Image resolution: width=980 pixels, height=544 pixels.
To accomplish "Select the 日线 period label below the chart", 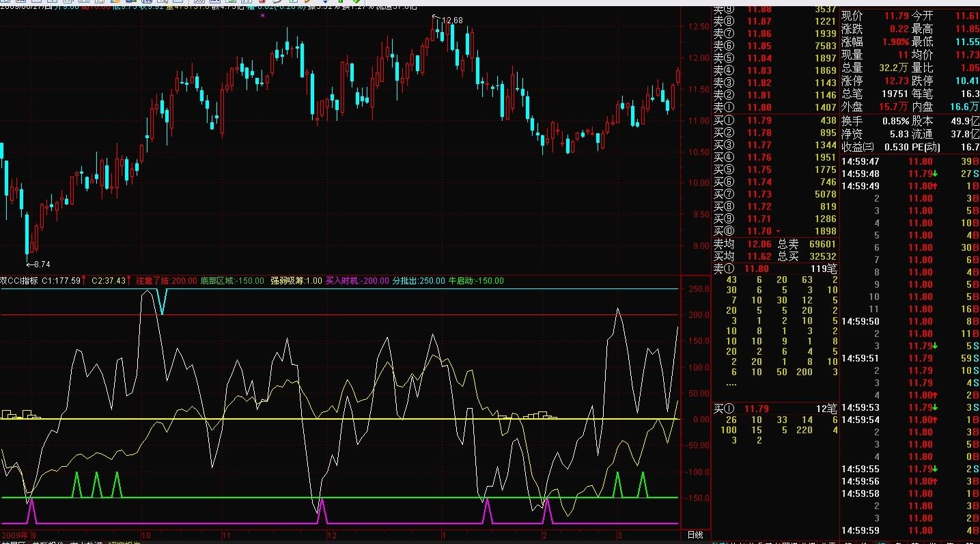I will (695, 534).
